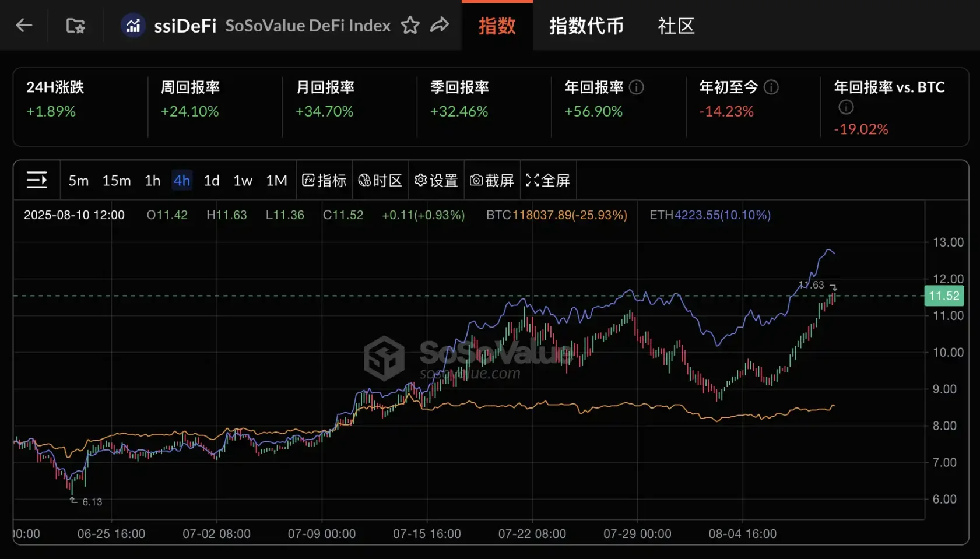Toggle BTC overlay in the chart legend
980x559 pixels.
[556, 215]
